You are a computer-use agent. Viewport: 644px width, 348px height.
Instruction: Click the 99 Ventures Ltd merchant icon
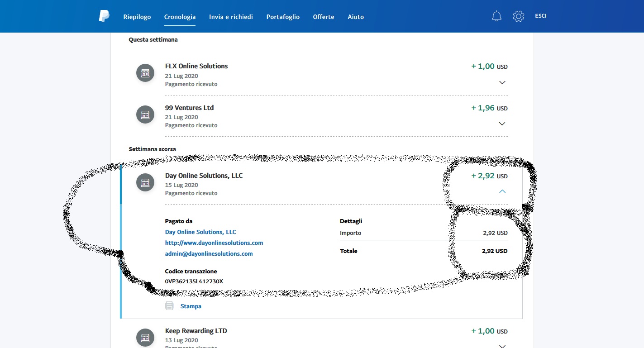(145, 115)
